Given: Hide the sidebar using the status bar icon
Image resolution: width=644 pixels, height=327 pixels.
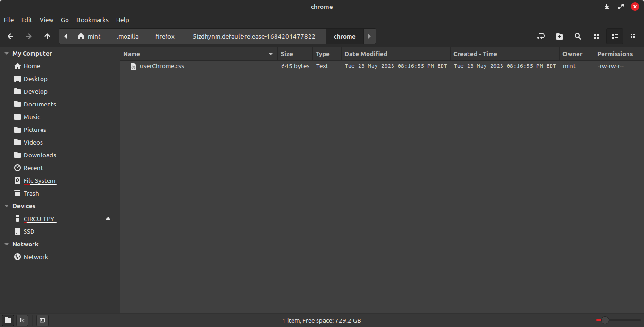Looking at the screenshot, I should click(x=42, y=320).
